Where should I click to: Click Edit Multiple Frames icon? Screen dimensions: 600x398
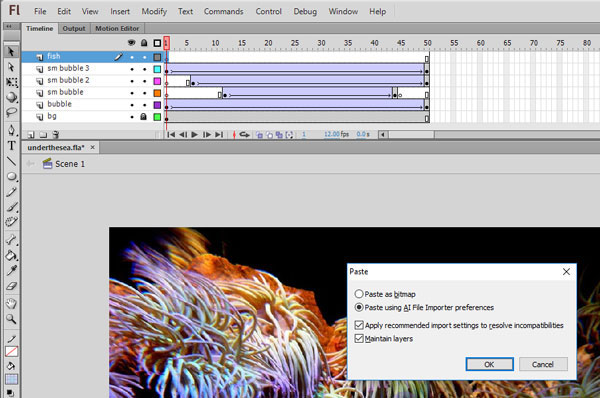click(279, 135)
